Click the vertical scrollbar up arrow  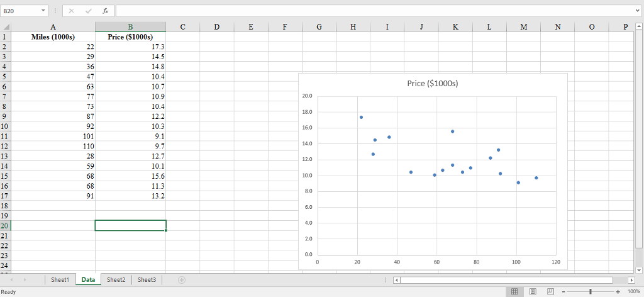(x=640, y=26)
